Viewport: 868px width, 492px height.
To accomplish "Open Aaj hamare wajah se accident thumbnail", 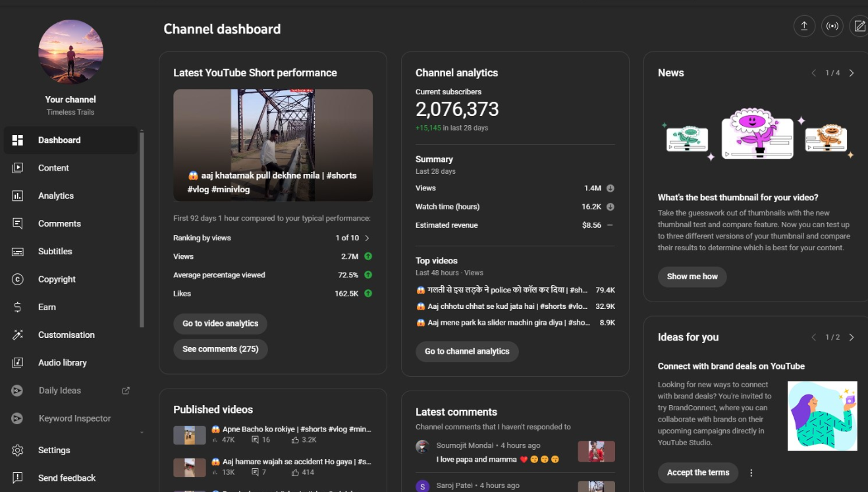I will pos(190,468).
